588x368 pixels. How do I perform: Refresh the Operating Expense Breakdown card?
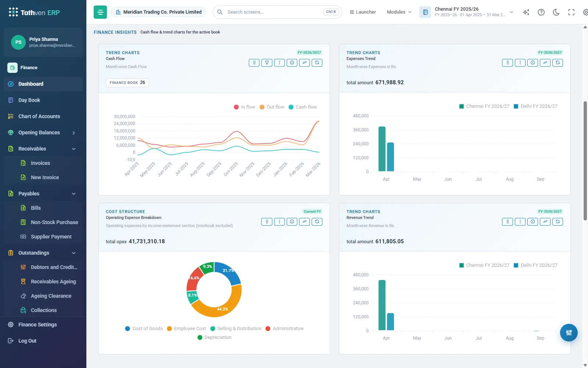click(317, 222)
